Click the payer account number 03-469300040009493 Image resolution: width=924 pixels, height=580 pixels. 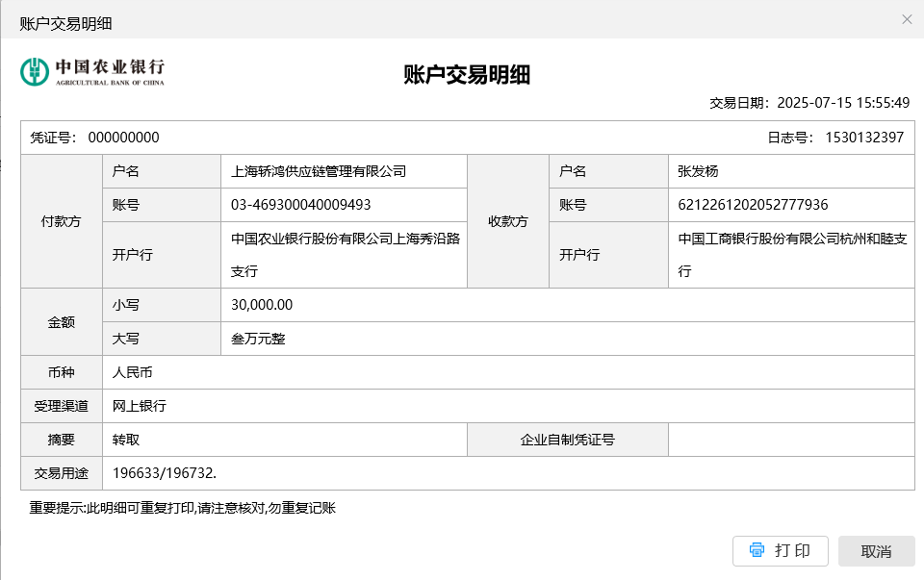click(301, 205)
